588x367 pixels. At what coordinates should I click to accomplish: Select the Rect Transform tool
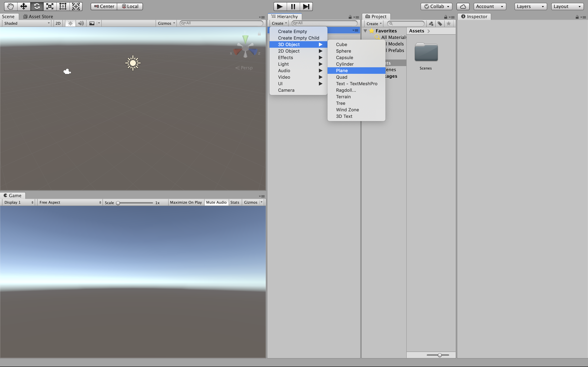pyautogui.click(x=63, y=6)
